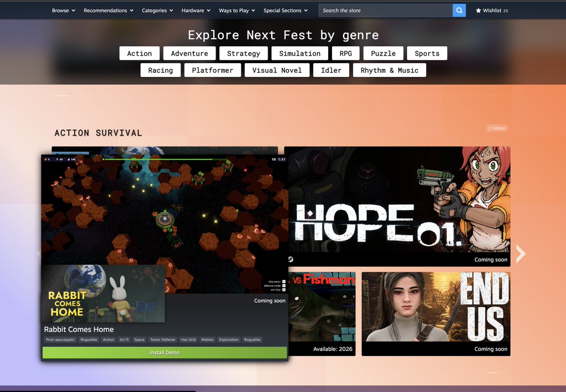566x392 pixels.
Task: Click the Exploration tag
Action: [x=229, y=340]
